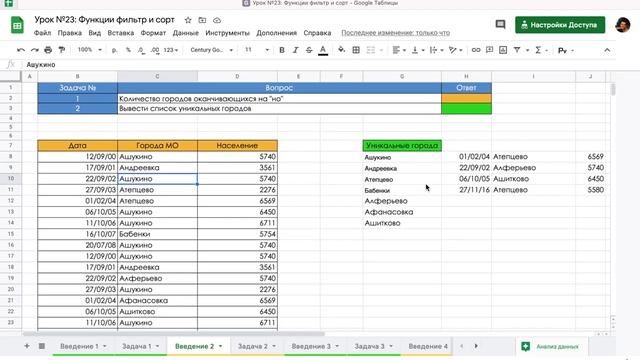The width and height of the screenshot is (640, 360).
Task: Open the cell borders menu
Action: [x=356, y=50]
